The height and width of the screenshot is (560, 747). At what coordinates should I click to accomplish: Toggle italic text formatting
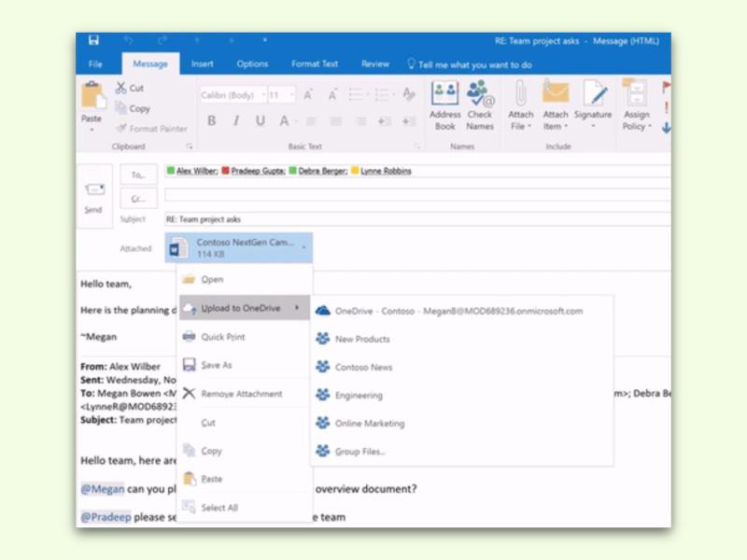click(233, 121)
